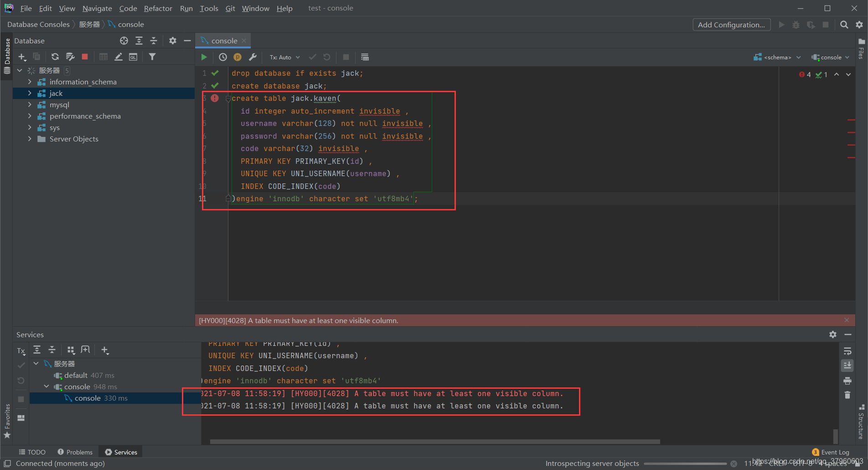The height and width of the screenshot is (470, 868).
Task: Open IDE settings gear at top right
Action: (859, 25)
